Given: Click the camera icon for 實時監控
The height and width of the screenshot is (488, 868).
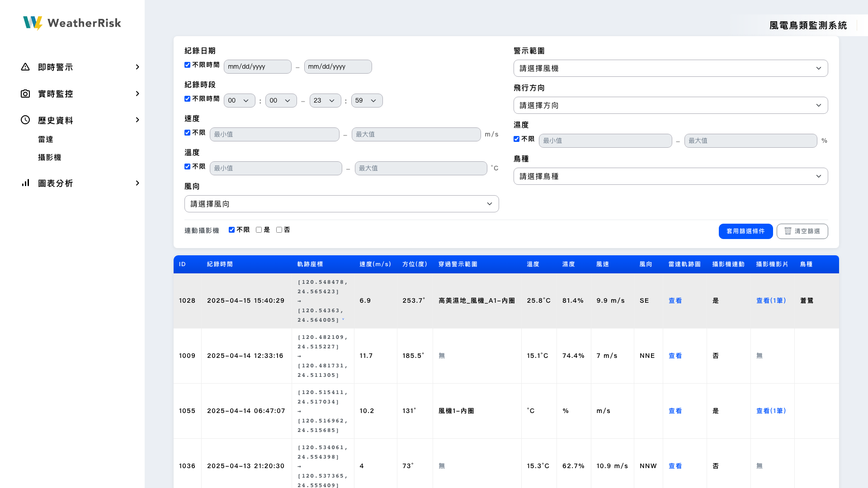Looking at the screenshot, I should [25, 94].
